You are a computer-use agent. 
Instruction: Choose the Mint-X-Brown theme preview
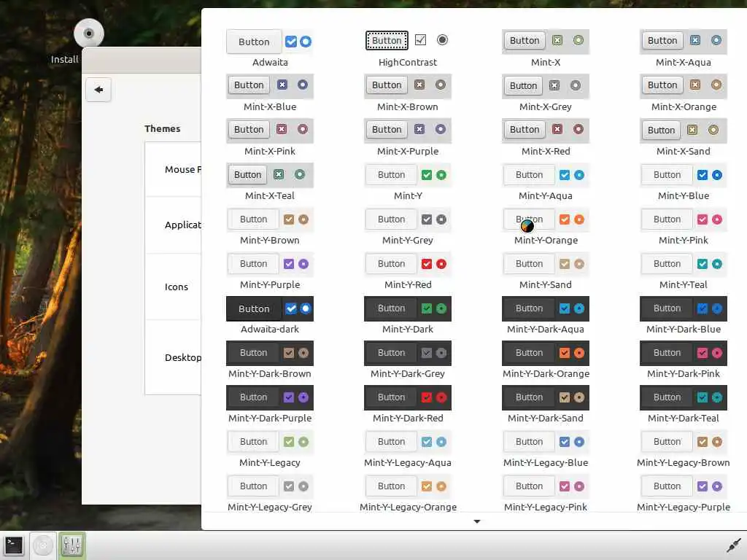click(x=408, y=86)
